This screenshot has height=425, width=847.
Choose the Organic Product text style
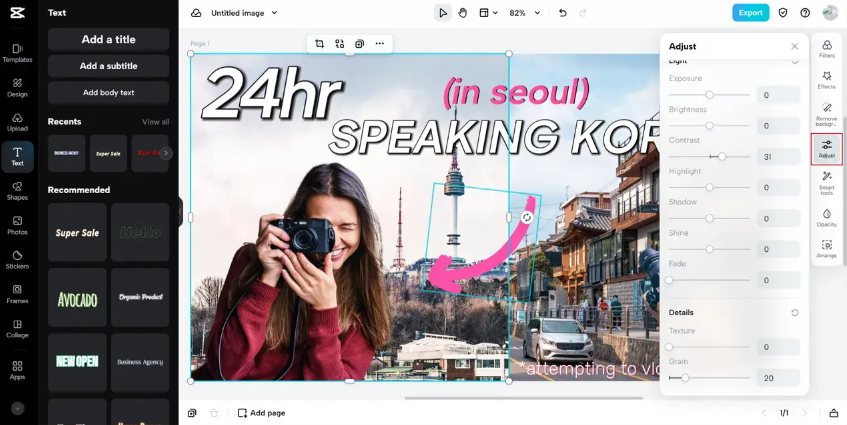coord(140,298)
